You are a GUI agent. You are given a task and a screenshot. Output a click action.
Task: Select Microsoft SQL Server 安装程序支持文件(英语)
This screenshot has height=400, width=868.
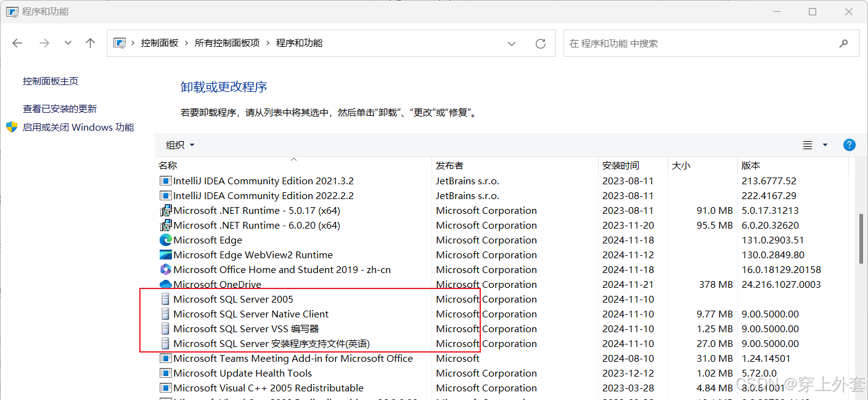point(271,344)
